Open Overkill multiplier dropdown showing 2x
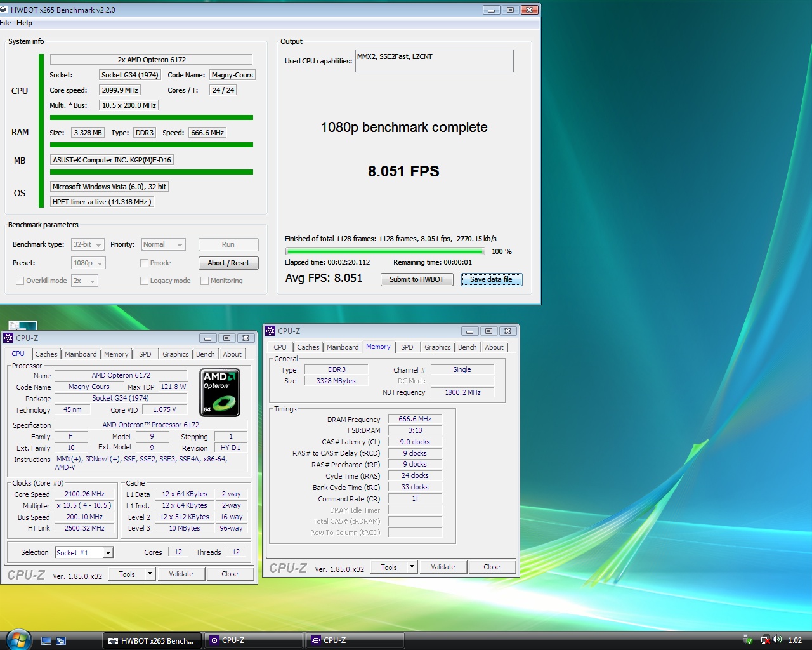This screenshot has height=650, width=812. tap(84, 281)
